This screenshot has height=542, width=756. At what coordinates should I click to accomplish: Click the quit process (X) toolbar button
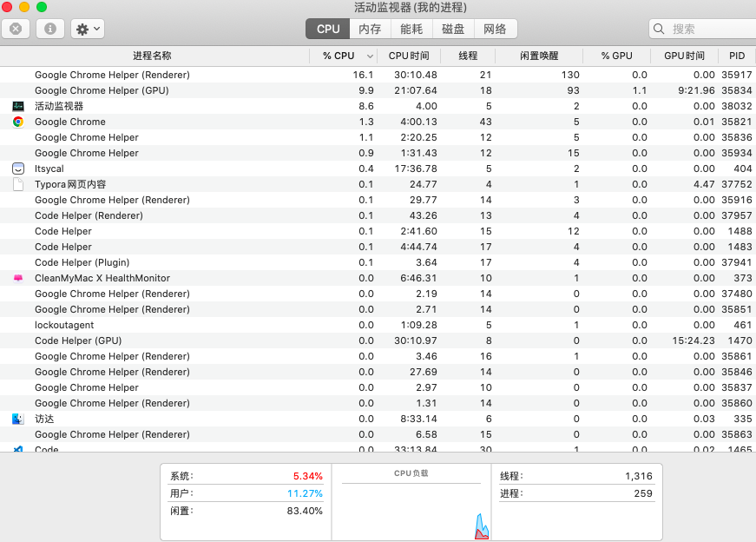point(16,29)
